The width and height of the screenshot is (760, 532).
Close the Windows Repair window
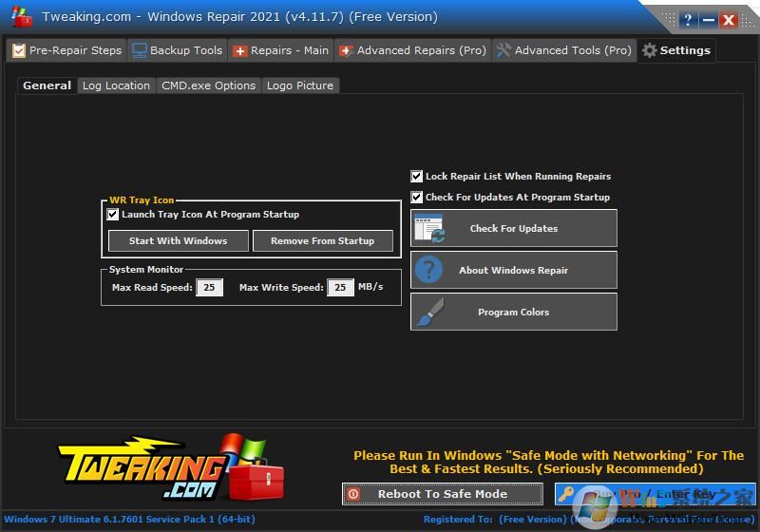click(x=728, y=20)
